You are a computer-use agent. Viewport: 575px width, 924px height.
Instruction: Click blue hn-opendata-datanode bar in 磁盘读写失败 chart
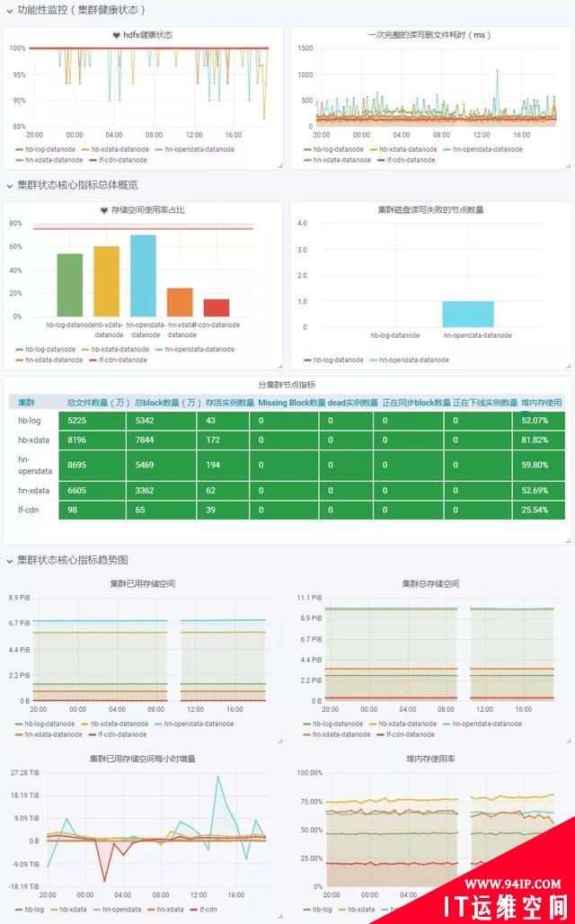pos(468,314)
